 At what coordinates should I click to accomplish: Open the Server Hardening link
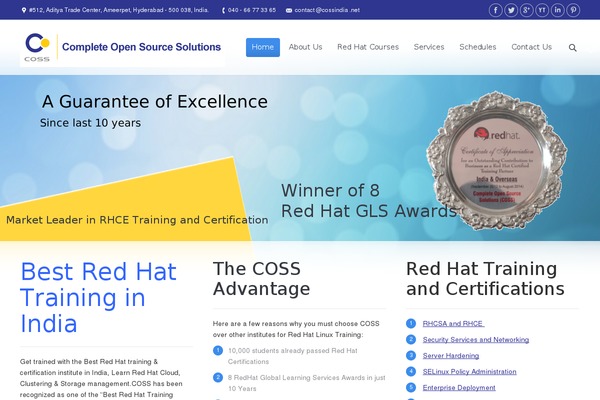(451, 356)
